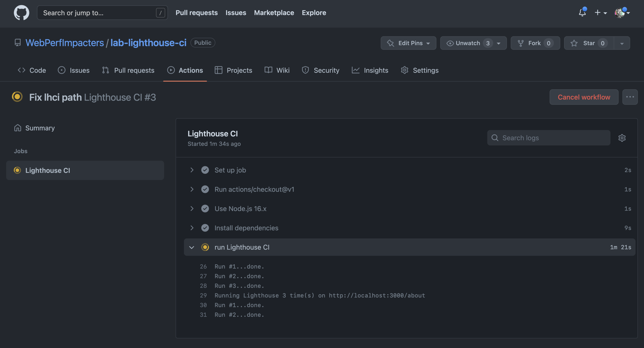The width and height of the screenshot is (644, 348).
Task: Click the GitHub Octocat logo
Action: coord(21,13)
